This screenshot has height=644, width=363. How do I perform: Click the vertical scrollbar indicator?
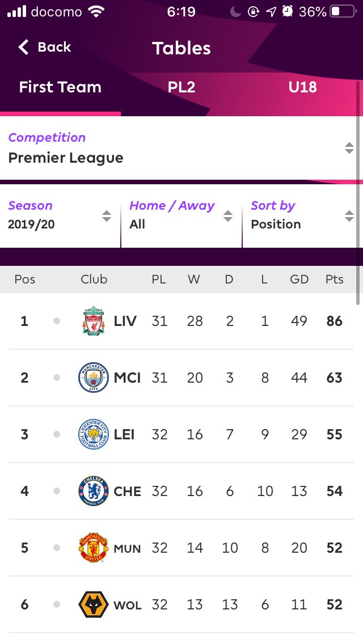[358, 193]
